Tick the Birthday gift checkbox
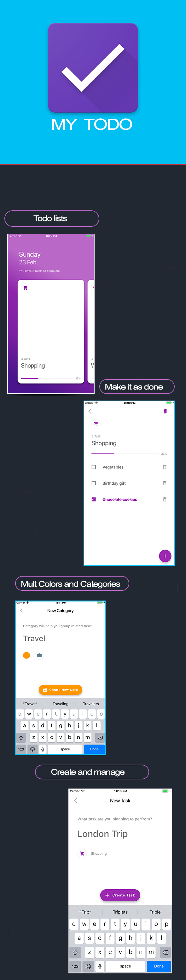The width and height of the screenshot is (186, 980). 94,483
